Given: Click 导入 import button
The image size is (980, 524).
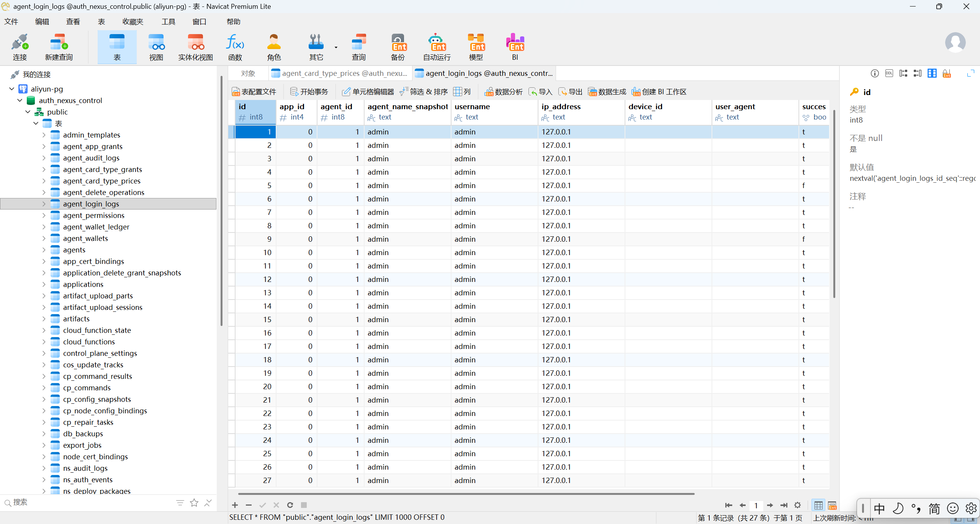Looking at the screenshot, I should [540, 92].
